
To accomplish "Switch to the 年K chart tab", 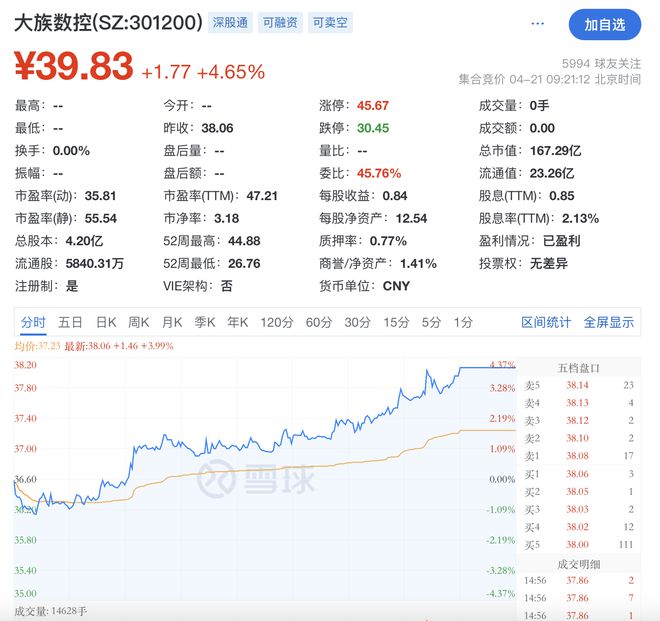I will [238, 322].
